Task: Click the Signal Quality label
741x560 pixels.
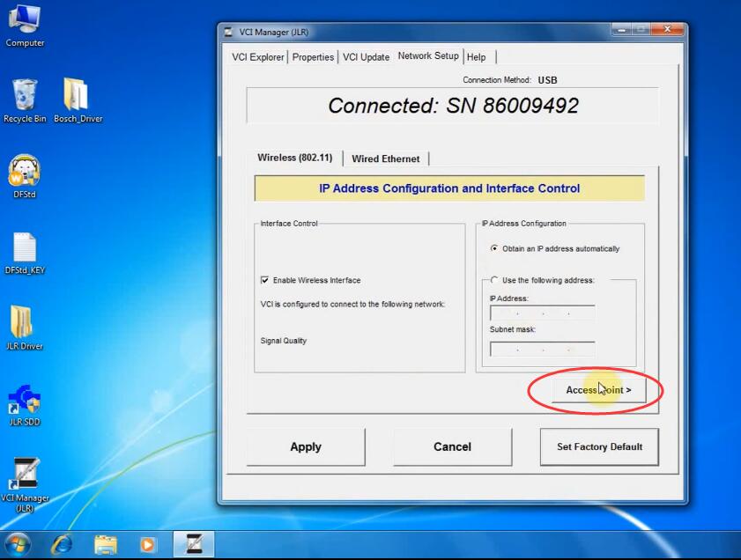Action: [284, 341]
